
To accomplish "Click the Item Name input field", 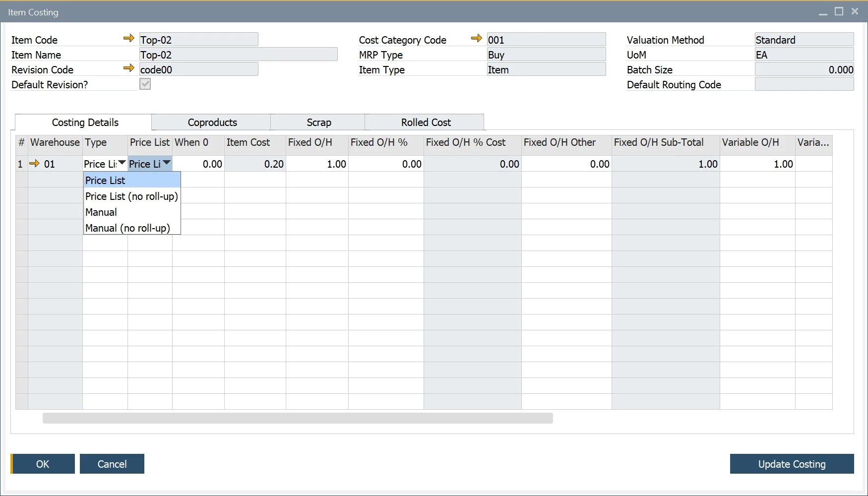I will point(238,54).
